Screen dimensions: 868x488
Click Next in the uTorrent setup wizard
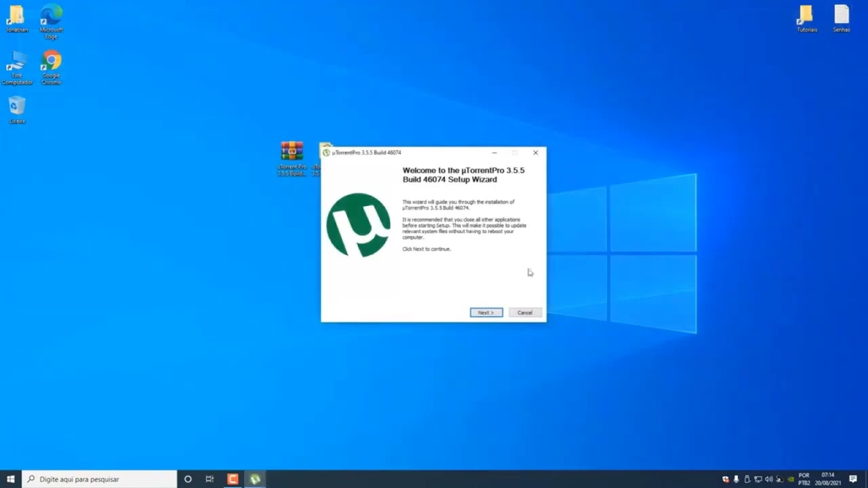(x=486, y=312)
